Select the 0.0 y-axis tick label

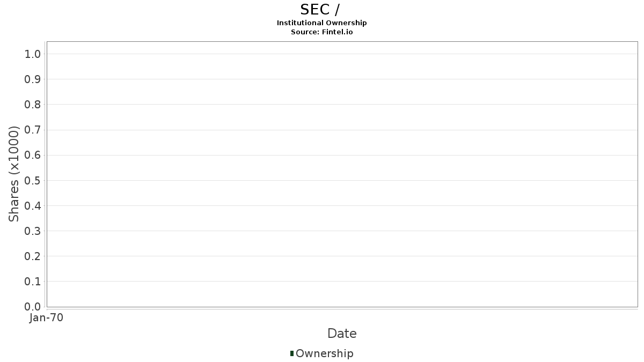[x=33, y=307]
